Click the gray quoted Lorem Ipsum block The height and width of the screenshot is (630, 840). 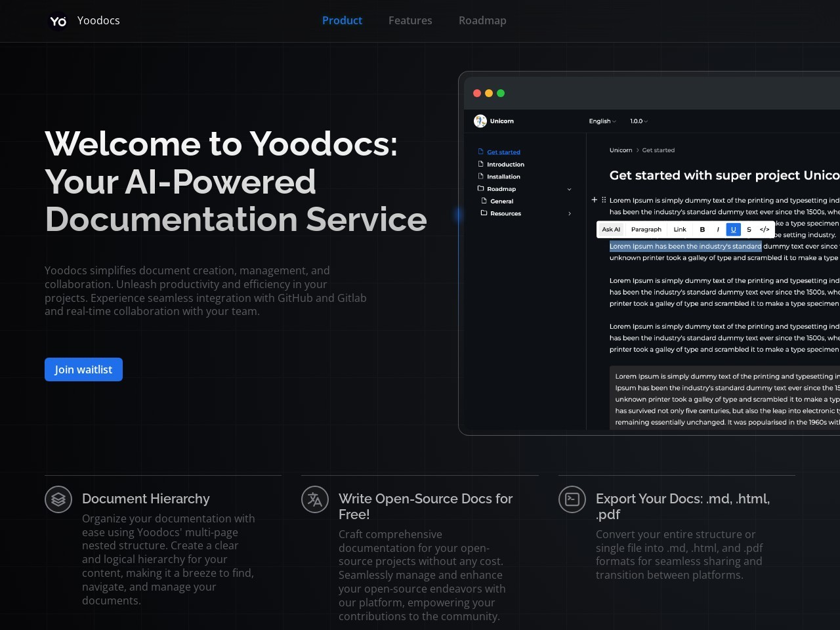(724, 398)
